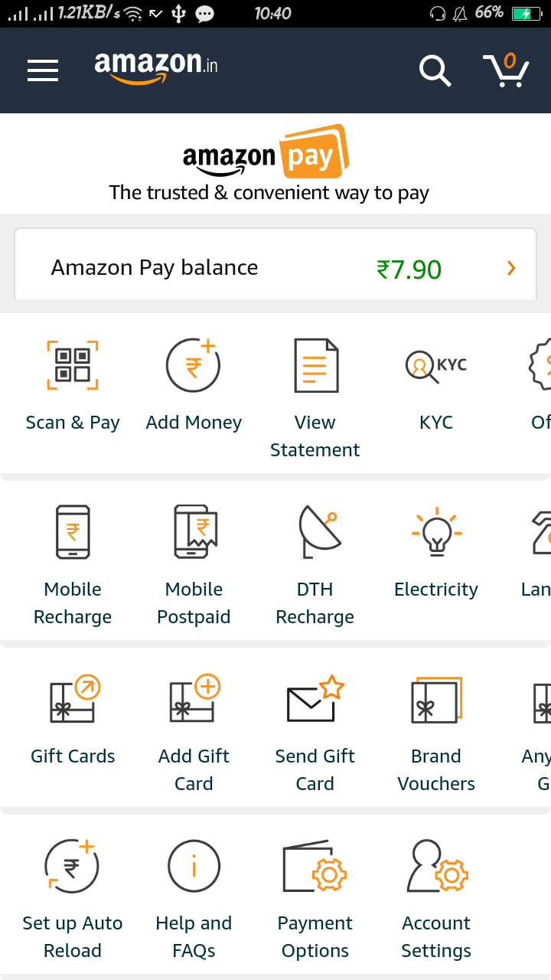Expand Amazon Pay balance chevron arrow
Screen dimensions: 551x980
click(511, 269)
